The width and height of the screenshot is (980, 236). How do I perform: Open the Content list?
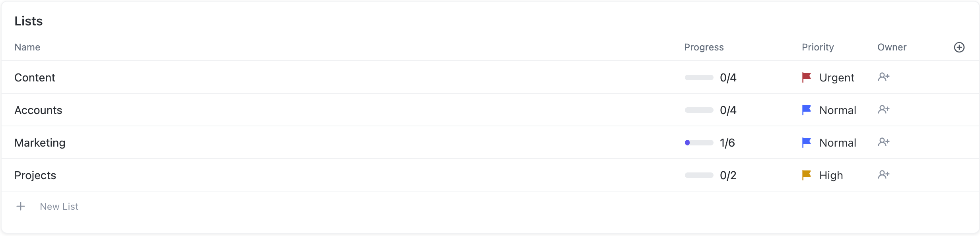coord(35,77)
